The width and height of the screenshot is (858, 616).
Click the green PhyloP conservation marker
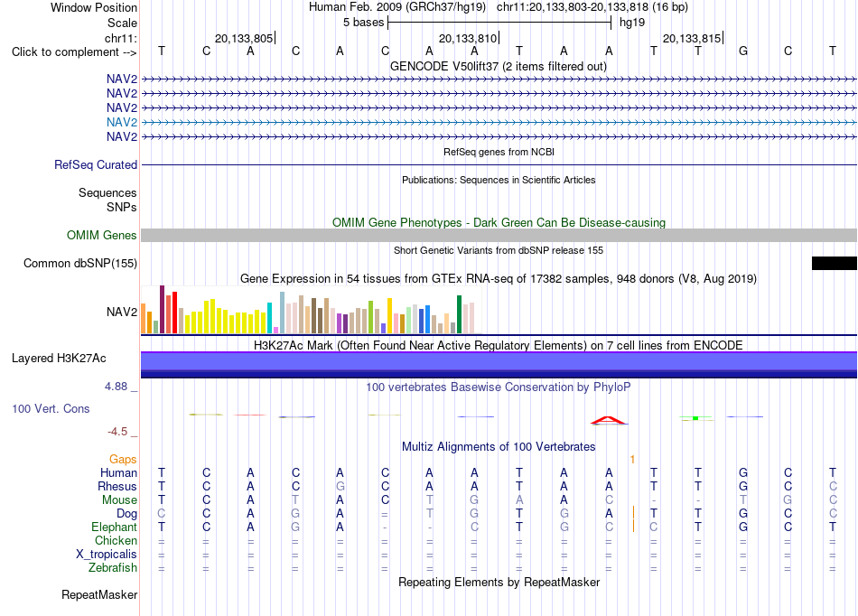(695, 418)
